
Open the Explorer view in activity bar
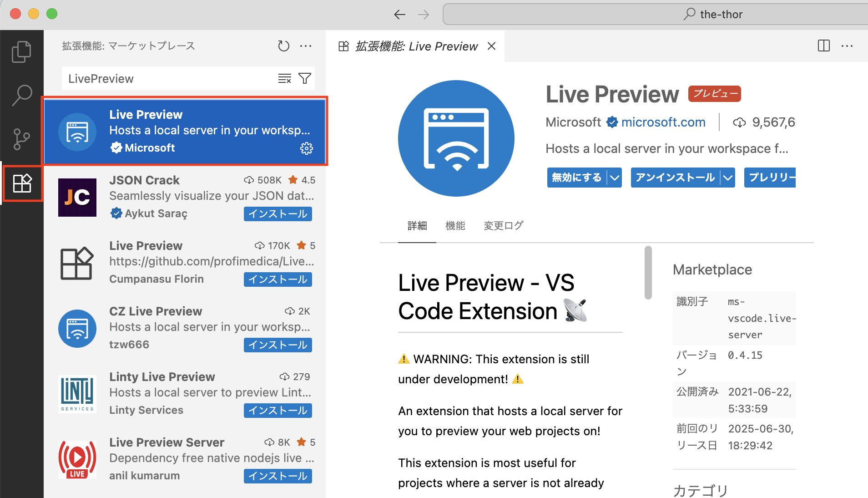(x=21, y=52)
